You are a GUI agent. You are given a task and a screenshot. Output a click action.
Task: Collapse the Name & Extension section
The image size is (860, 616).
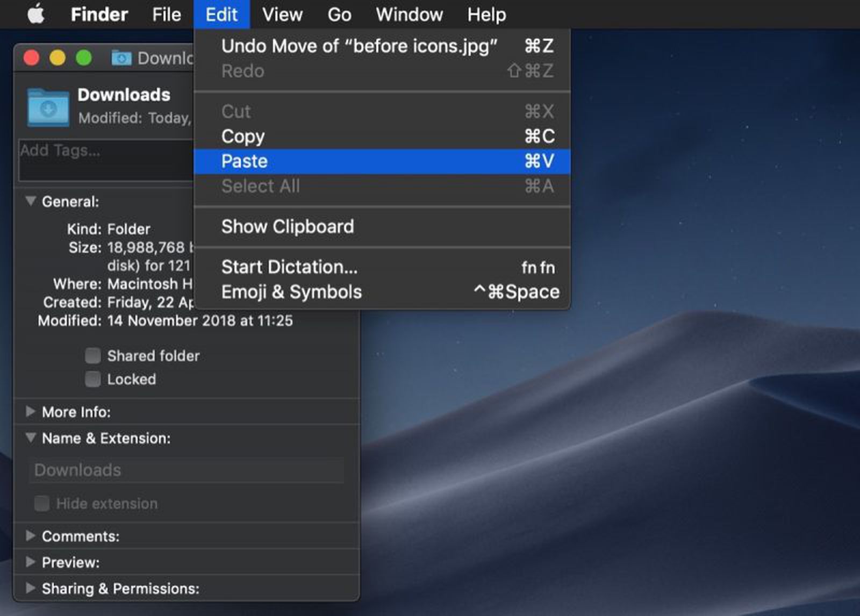[x=31, y=438]
